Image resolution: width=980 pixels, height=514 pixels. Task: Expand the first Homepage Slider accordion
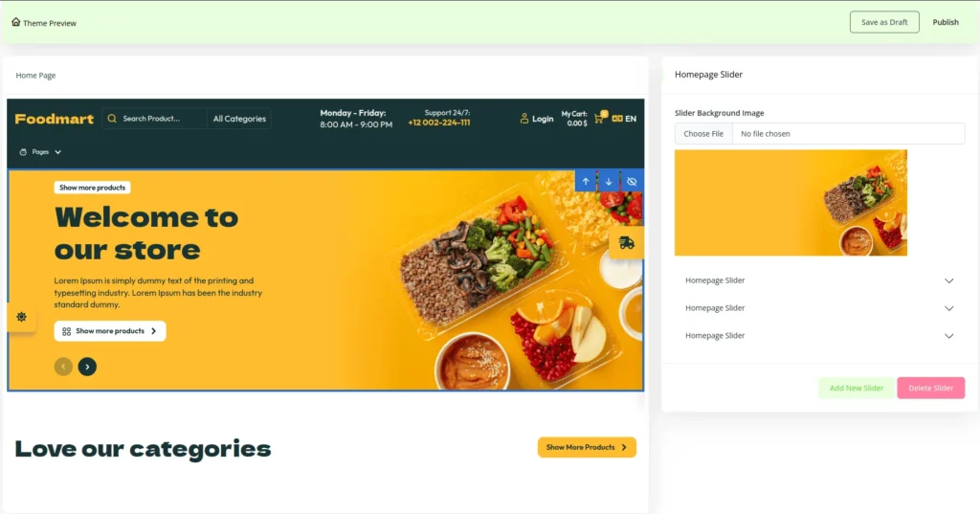pos(819,280)
